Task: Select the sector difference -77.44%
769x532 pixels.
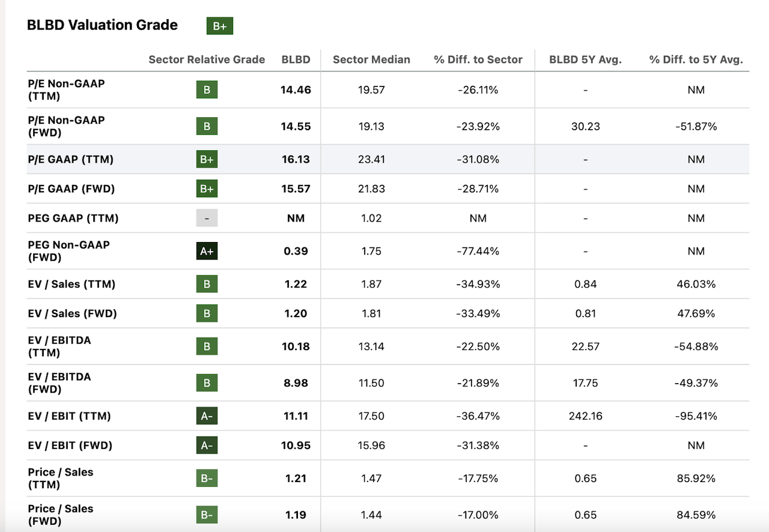Action: click(478, 252)
